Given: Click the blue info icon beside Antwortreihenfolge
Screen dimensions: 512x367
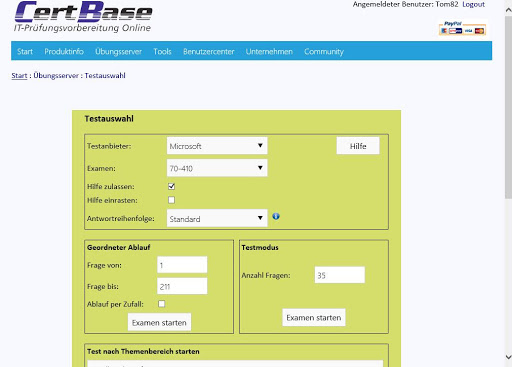Looking at the screenshot, I should [x=276, y=216].
